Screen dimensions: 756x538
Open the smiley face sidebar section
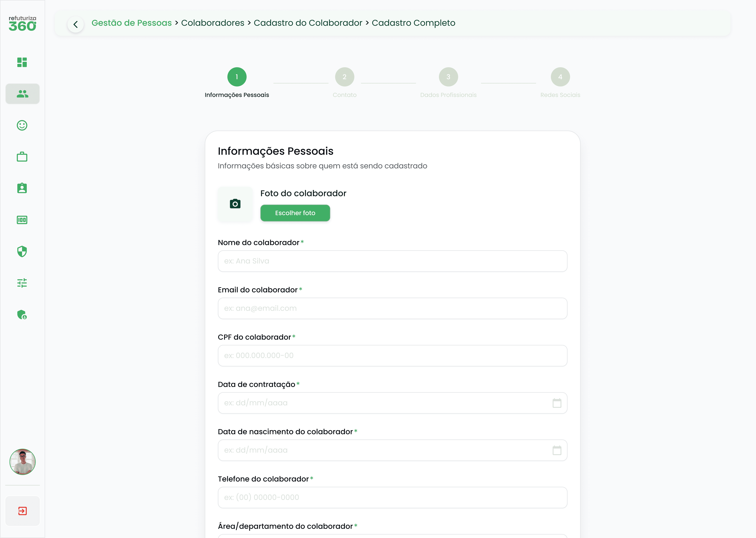[x=22, y=125]
